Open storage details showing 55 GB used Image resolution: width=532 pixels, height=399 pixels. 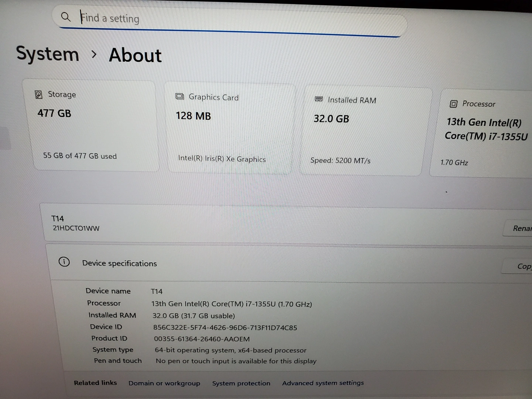pos(80,156)
